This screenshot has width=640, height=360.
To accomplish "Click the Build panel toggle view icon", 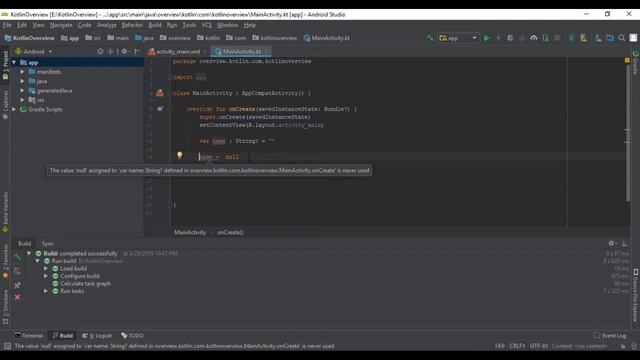I will click(x=17, y=271).
